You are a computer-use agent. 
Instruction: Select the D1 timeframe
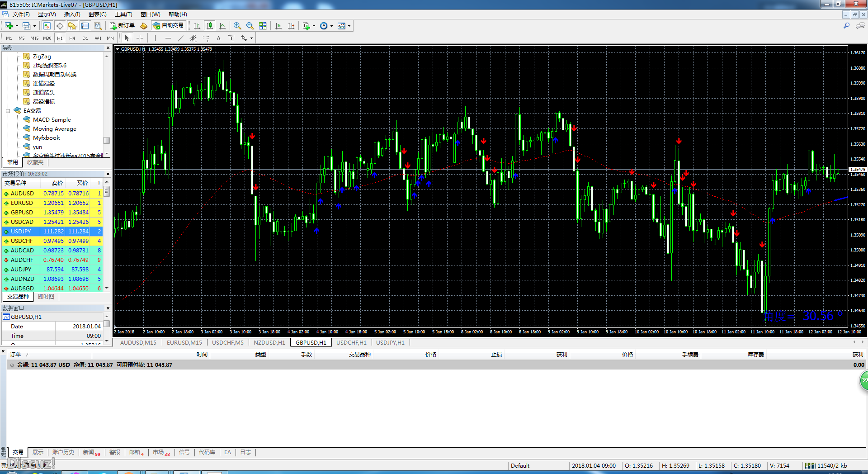pyautogui.click(x=85, y=38)
